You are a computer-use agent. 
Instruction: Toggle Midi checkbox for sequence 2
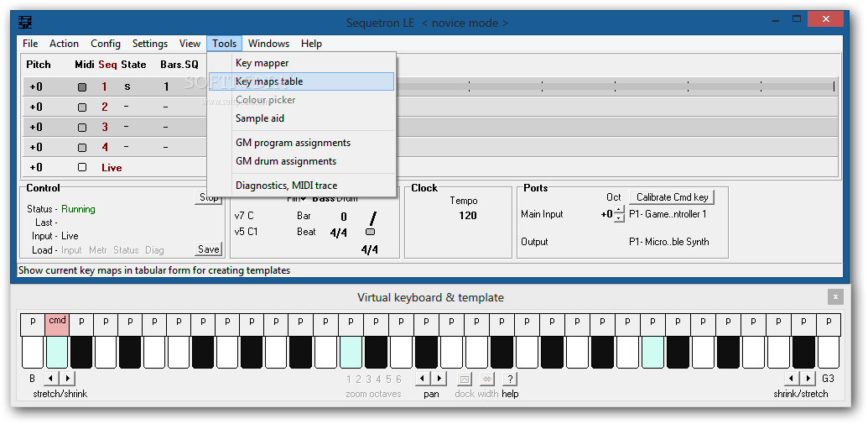click(82, 107)
